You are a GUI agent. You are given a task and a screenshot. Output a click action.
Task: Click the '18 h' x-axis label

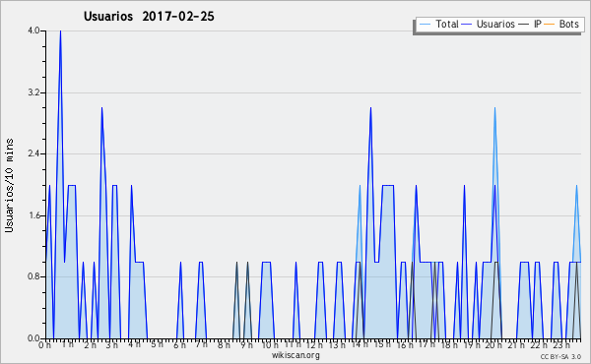tap(449, 345)
